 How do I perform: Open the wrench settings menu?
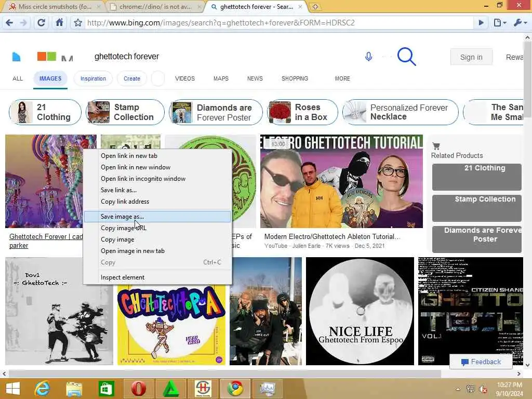coord(521,23)
